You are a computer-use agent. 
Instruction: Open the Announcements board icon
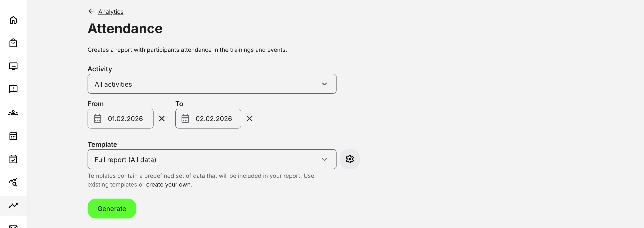coord(13,66)
